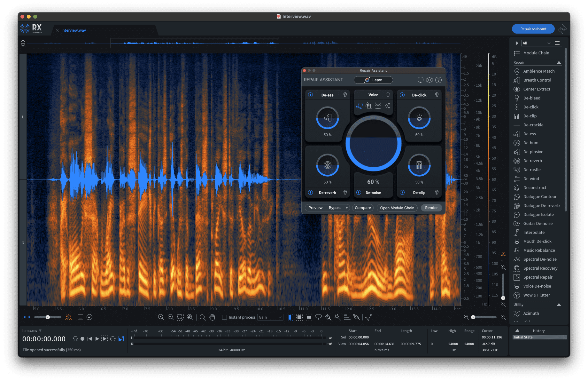Select the Magic Wand tool
Image resolution: width=588 pixels, height=381 pixels.
click(337, 317)
